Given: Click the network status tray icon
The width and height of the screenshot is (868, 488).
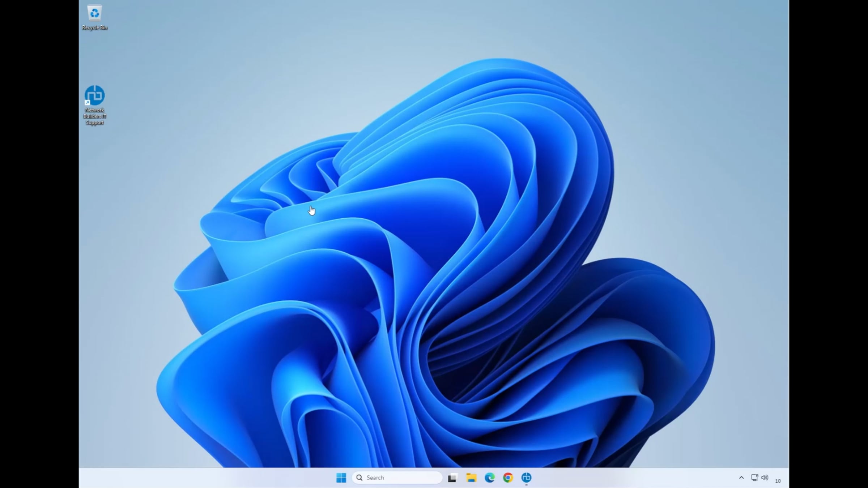Looking at the screenshot, I should click(754, 478).
